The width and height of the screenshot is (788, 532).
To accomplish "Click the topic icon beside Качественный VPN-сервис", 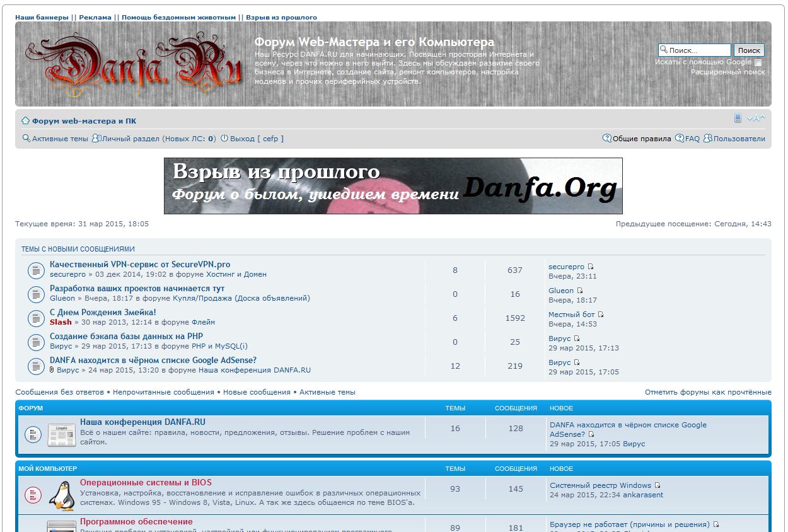I will point(35,270).
